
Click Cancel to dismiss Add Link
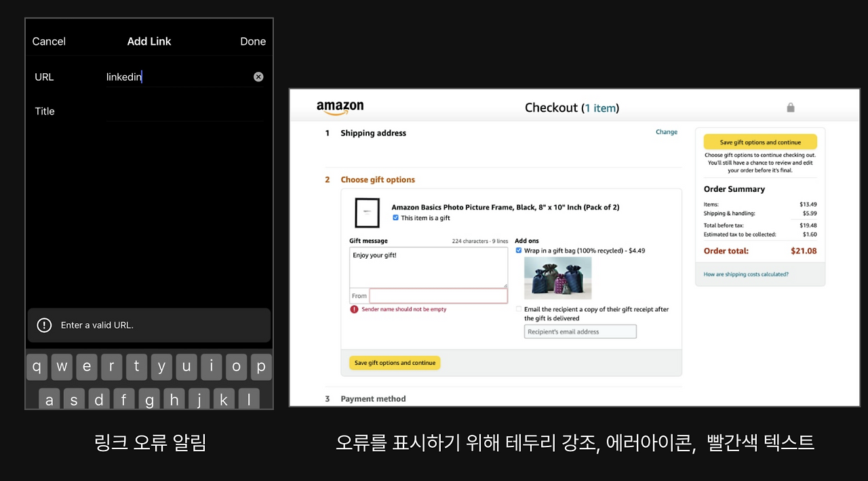pos(48,41)
